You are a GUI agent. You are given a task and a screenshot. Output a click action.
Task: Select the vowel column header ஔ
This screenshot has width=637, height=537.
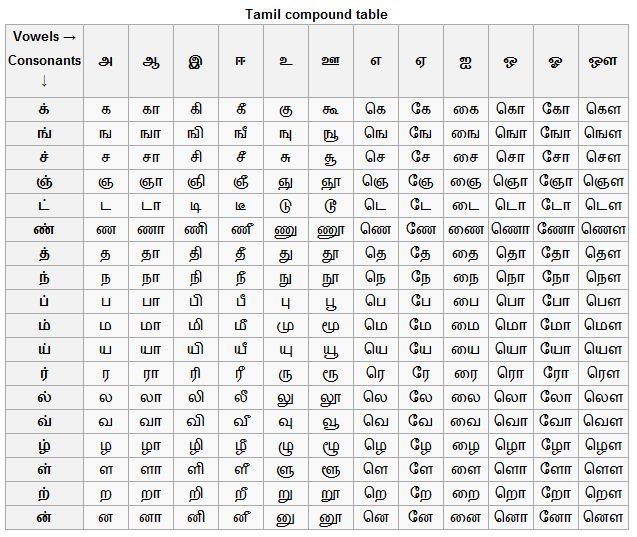point(604,60)
